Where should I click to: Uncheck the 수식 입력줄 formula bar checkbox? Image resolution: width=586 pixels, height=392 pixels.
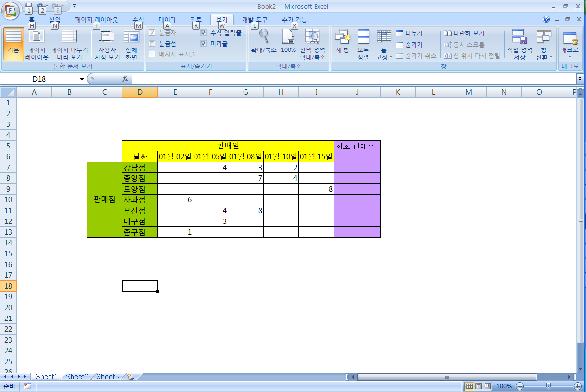pos(204,33)
